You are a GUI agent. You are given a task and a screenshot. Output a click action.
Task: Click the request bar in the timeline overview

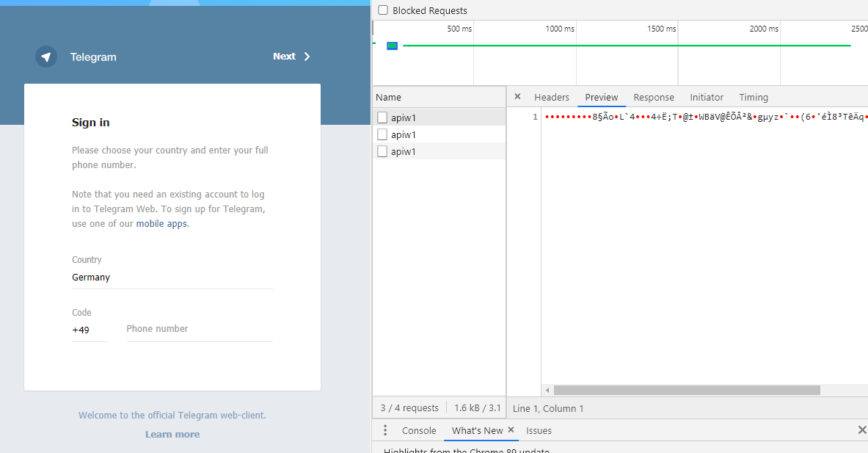coord(392,46)
